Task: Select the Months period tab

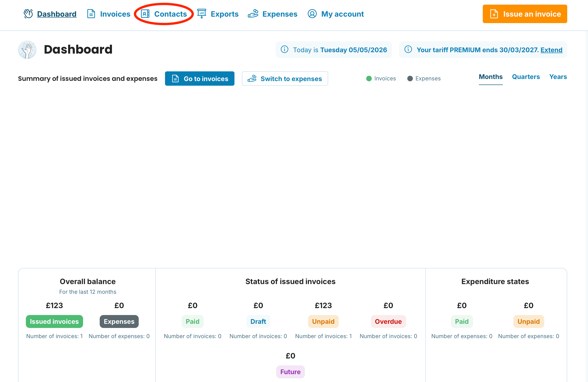Action: tap(490, 77)
